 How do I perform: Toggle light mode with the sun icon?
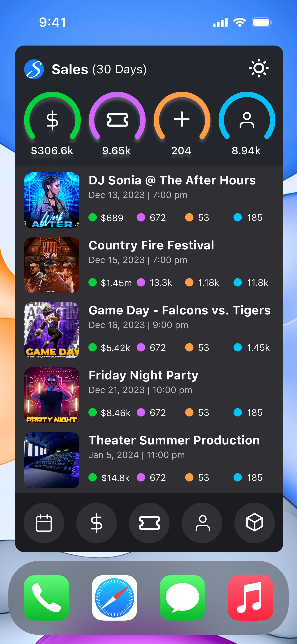pyautogui.click(x=259, y=68)
